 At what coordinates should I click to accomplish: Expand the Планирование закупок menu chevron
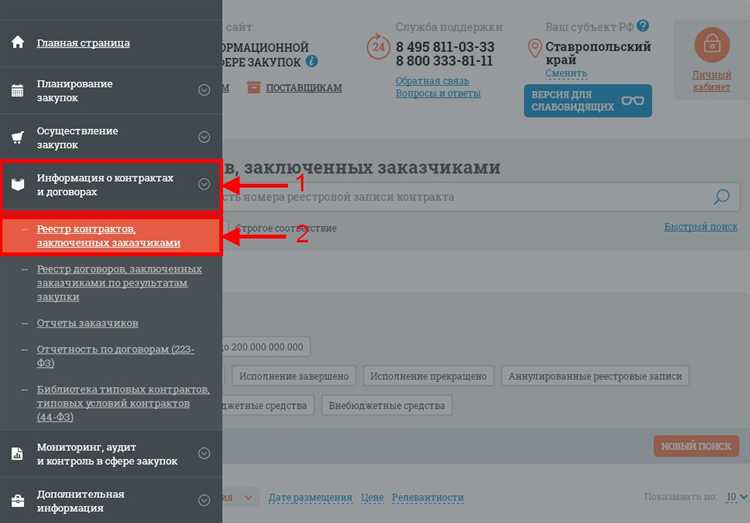tap(204, 90)
